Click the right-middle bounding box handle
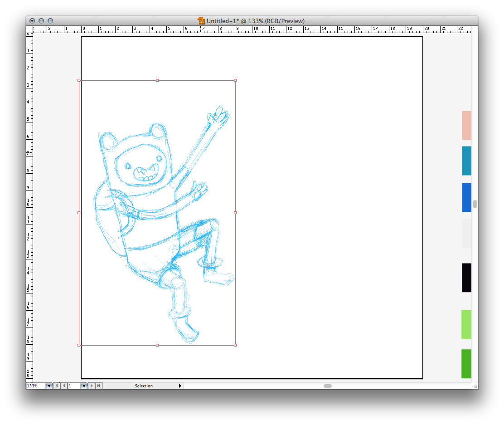 click(235, 212)
